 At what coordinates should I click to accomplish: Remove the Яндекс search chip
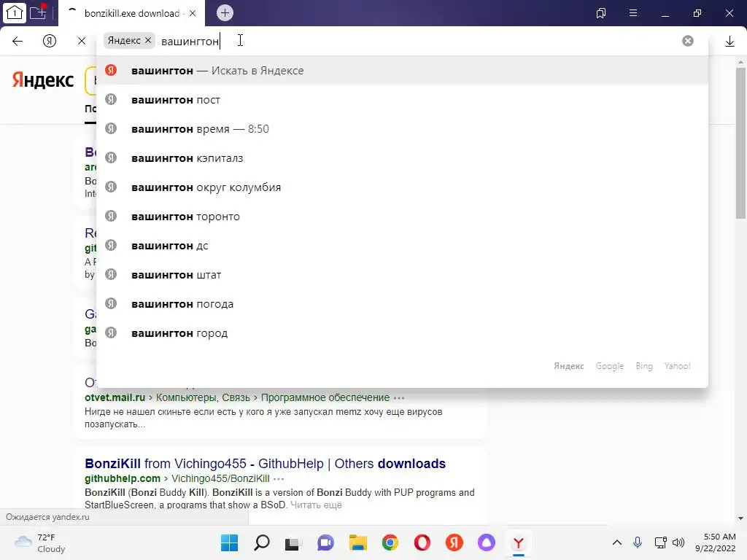click(148, 41)
